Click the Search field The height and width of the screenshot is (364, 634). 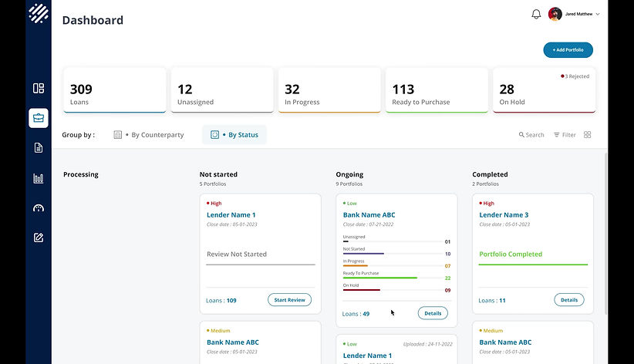click(x=531, y=135)
